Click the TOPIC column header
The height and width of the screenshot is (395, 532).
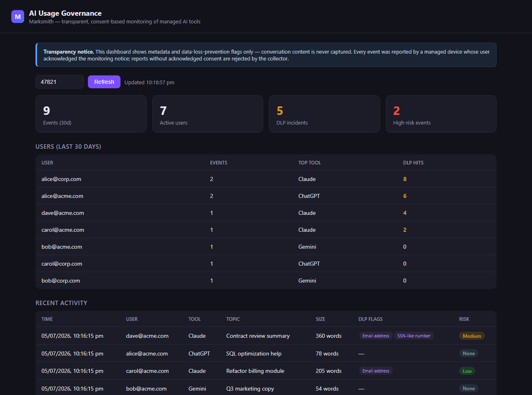[x=233, y=319]
